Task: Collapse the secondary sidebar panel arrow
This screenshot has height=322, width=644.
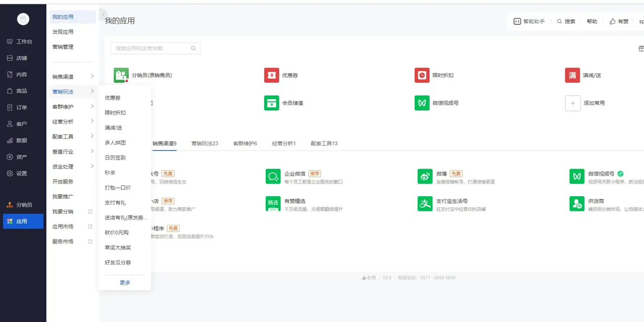Action: [103, 15]
